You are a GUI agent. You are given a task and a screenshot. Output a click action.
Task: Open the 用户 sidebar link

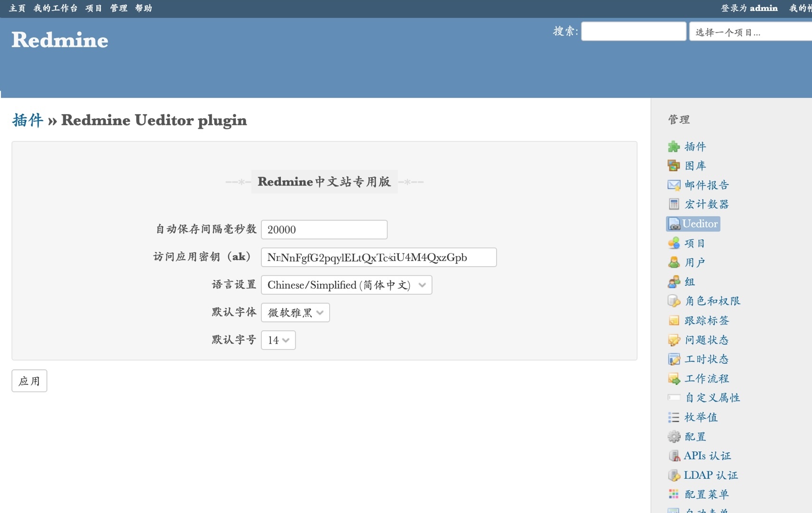click(695, 262)
